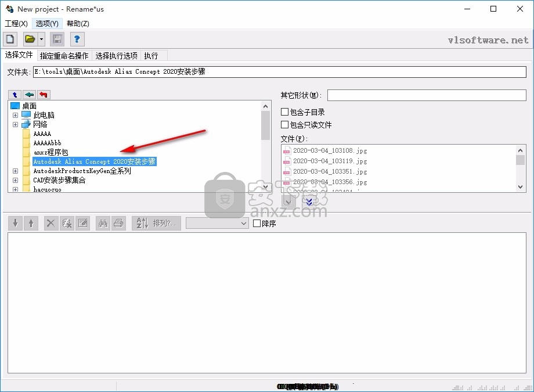The width and height of the screenshot is (534, 392).
Task: Select Autodesk Alias Concept 2020安装步骤 folder
Action: point(95,161)
